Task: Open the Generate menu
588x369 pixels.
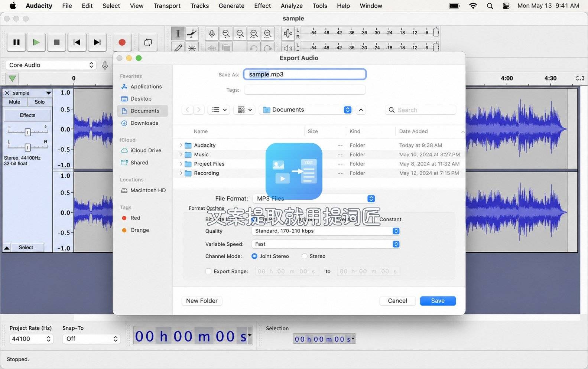Action: coord(231,6)
